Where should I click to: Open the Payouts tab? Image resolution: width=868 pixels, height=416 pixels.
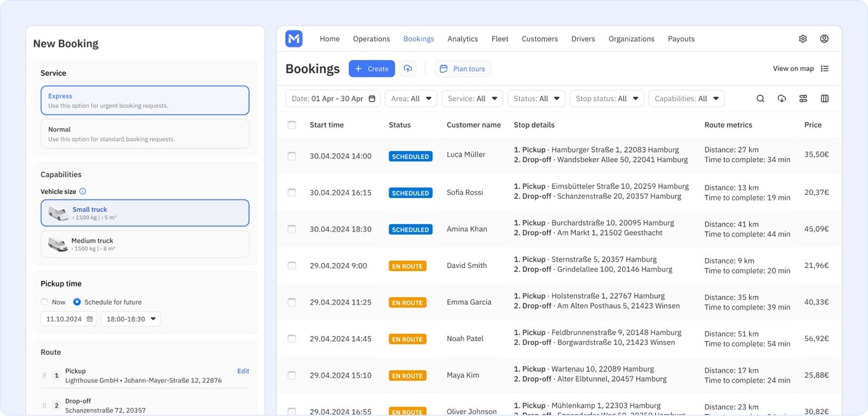(x=681, y=39)
